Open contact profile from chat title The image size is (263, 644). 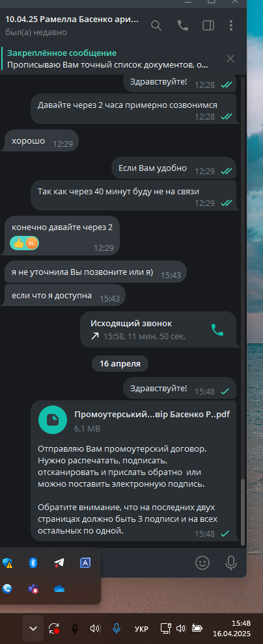pos(72,19)
